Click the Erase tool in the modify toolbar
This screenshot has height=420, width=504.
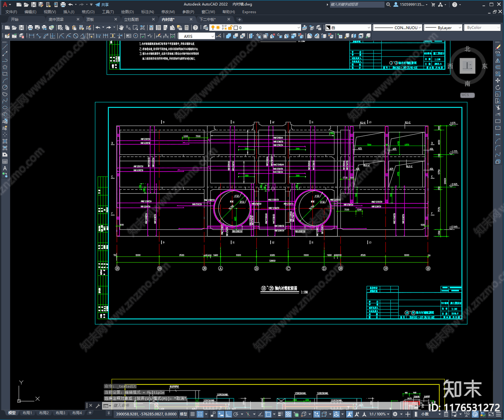(498, 47)
